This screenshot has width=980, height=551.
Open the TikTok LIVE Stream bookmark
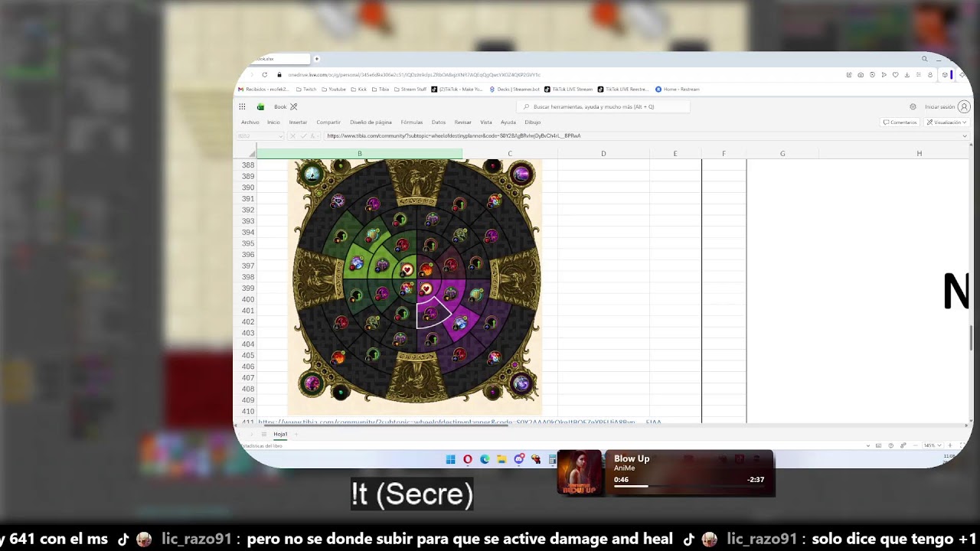(568, 90)
